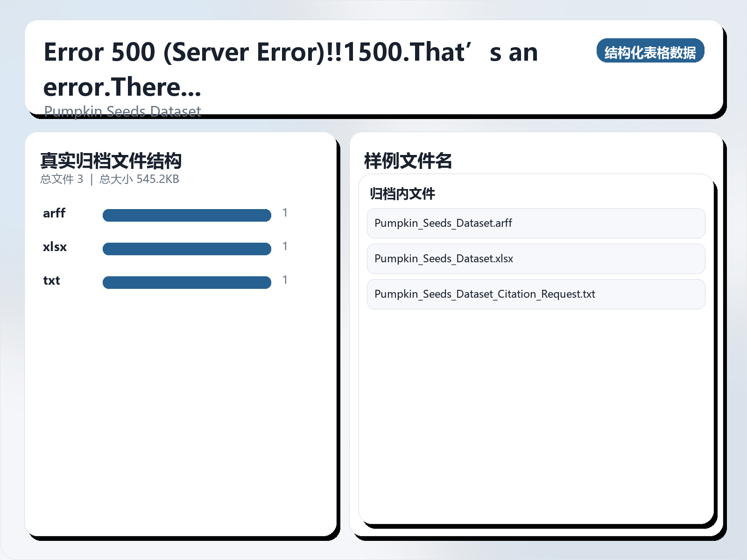The width and height of the screenshot is (747, 560).
Task: Click the txt progress bar
Action: coord(187,282)
